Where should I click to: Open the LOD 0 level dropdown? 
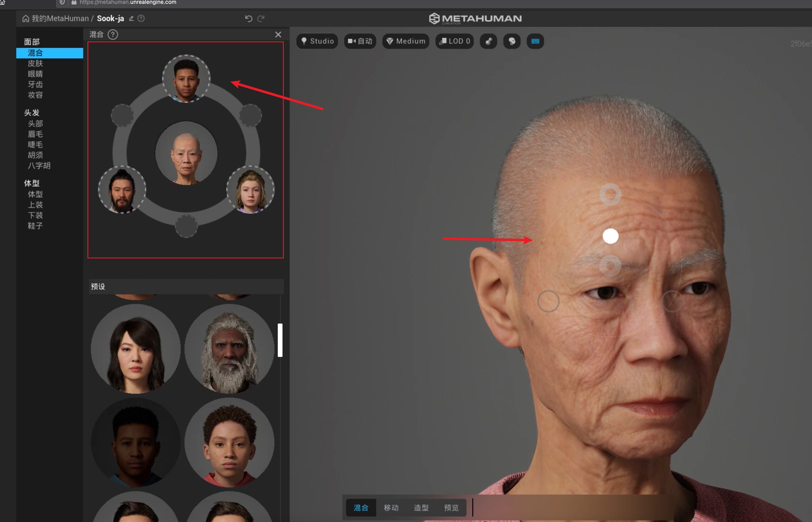(x=454, y=41)
